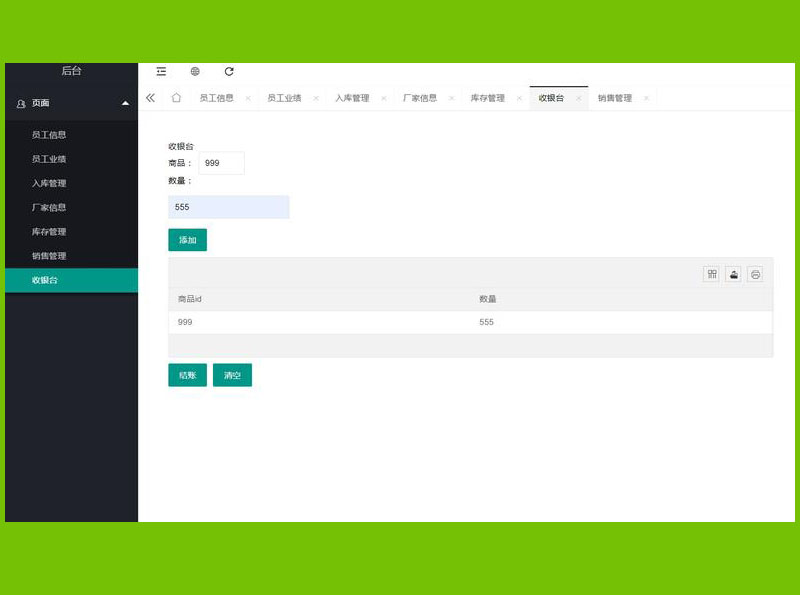Close the 销售管理 tab
This screenshot has height=595, width=800.
[646, 98]
